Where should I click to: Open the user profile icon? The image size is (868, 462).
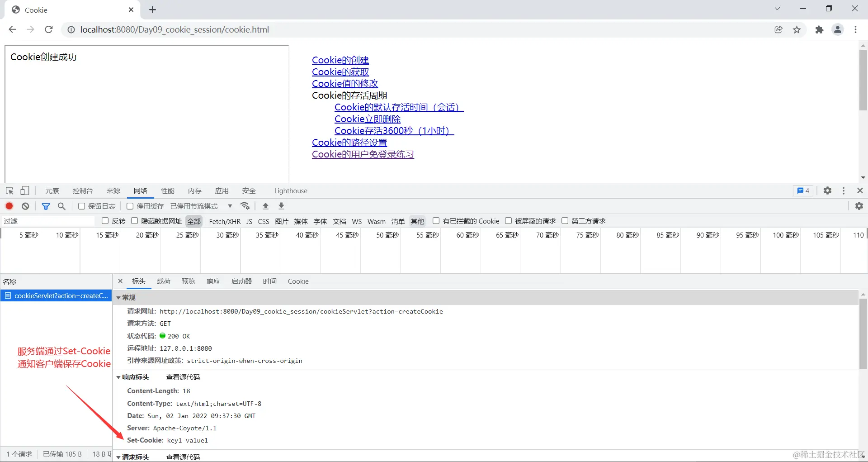coord(838,29)
